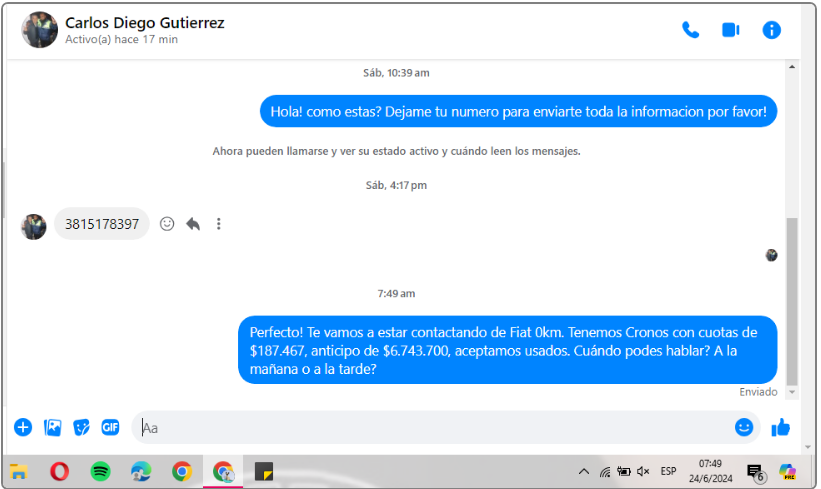Switch the ESP keyboard language
This screenshot has width=821, height=489.
[668, 471]
